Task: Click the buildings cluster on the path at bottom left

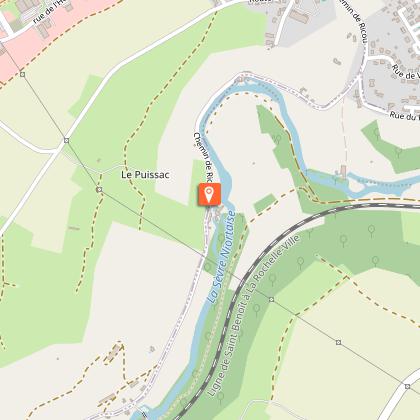Action: tap(114, 352)
